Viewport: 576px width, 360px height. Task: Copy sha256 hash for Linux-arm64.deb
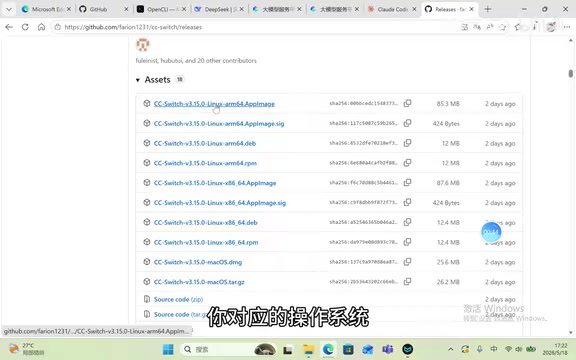tap(407, 143)
